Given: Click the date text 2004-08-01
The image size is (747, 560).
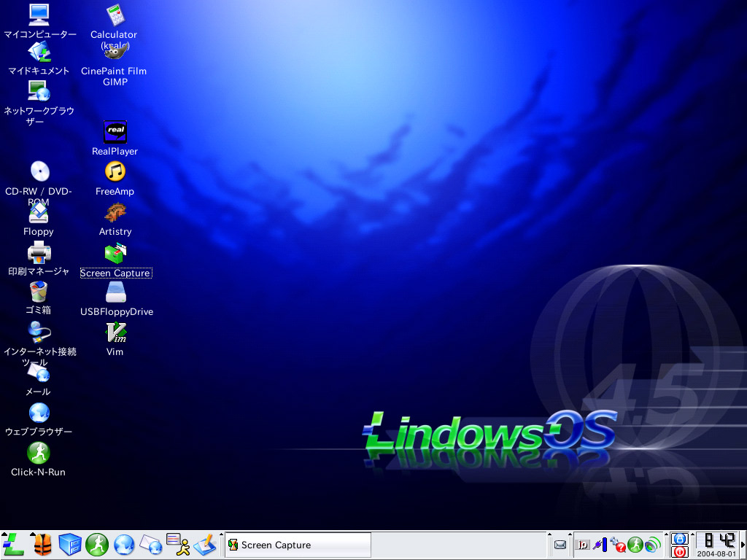Looking at the screenshot, I should click(x=717, y=554).
